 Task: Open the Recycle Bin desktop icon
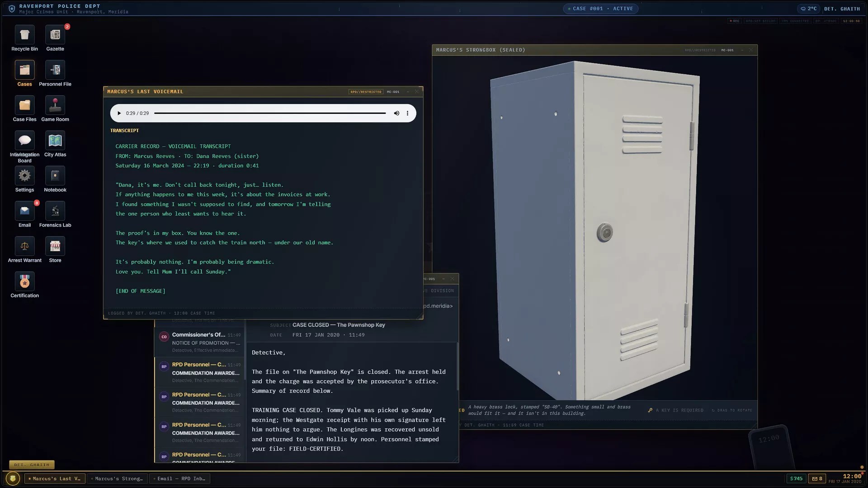(24, 35)
